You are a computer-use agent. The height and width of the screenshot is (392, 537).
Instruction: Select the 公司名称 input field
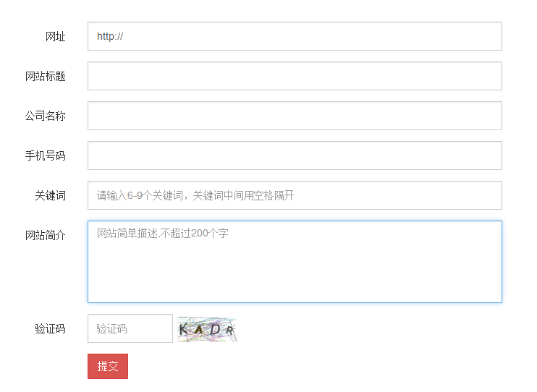point(295,116)
